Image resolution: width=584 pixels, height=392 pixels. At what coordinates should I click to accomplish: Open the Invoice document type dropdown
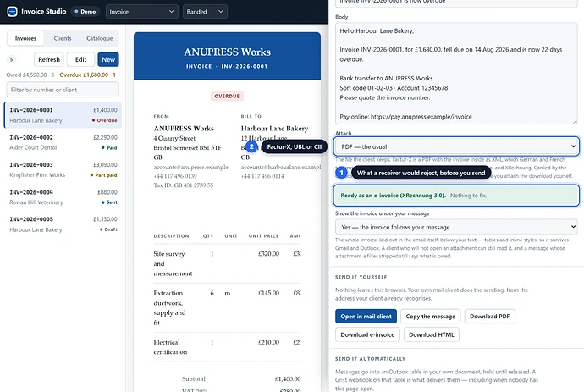click(x=141, y=12)
